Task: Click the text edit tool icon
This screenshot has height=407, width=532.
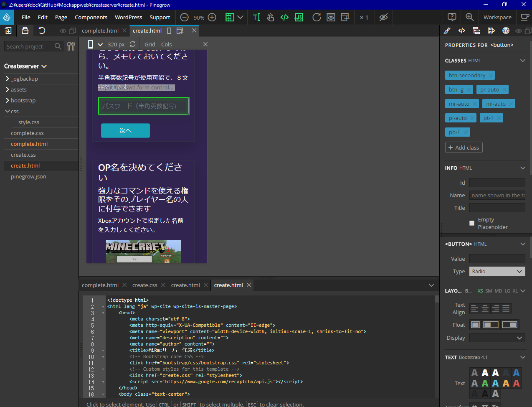Action: 256,17
